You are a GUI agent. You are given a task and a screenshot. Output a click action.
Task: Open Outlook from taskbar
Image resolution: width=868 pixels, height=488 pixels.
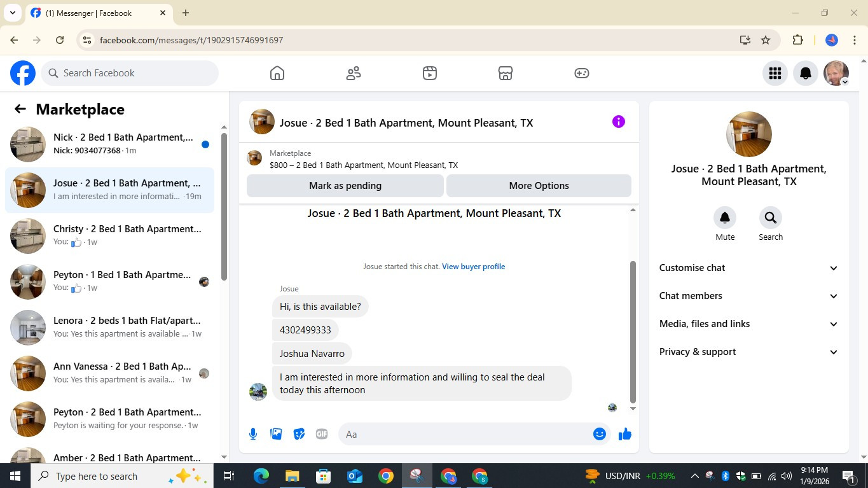(354, 476)
